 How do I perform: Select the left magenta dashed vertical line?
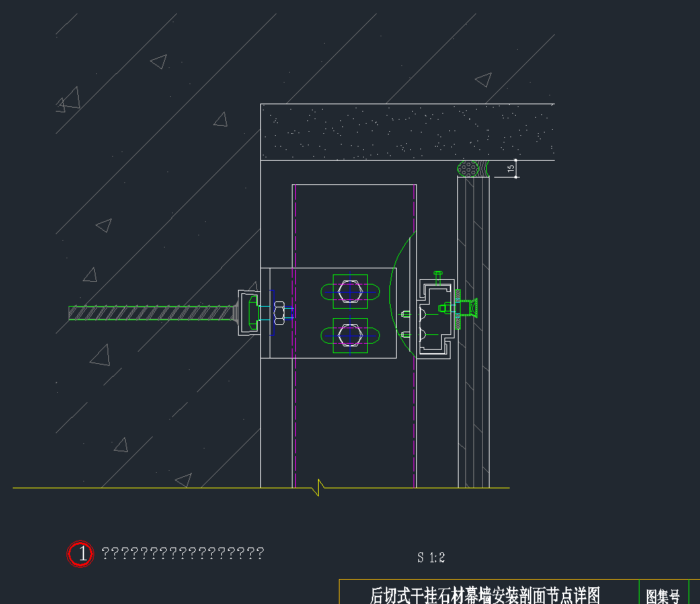coord(293,313)
